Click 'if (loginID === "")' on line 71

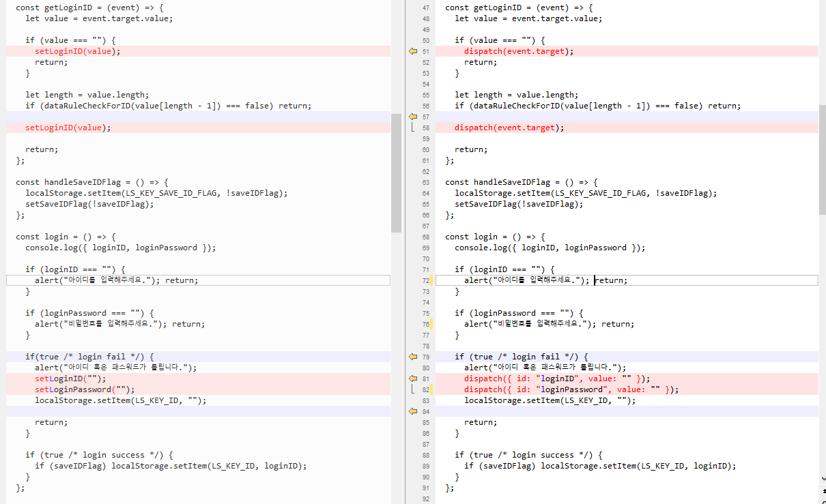(x=504, y=269)
